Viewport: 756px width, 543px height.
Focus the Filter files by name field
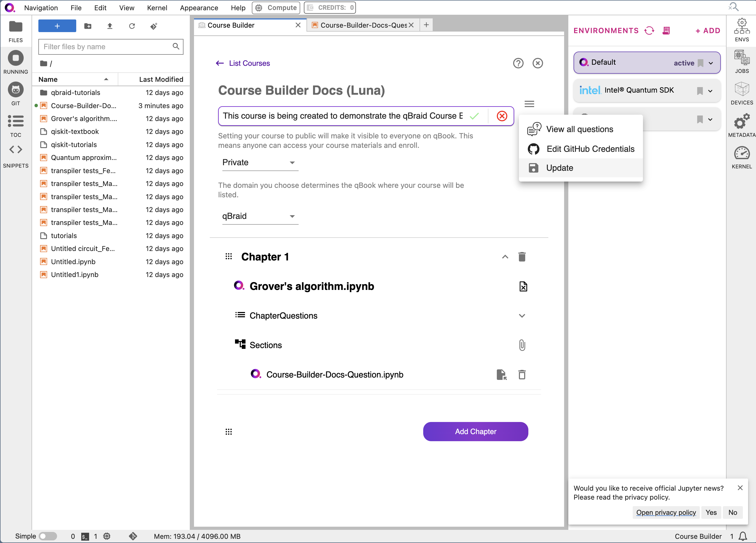click(111, 47)
